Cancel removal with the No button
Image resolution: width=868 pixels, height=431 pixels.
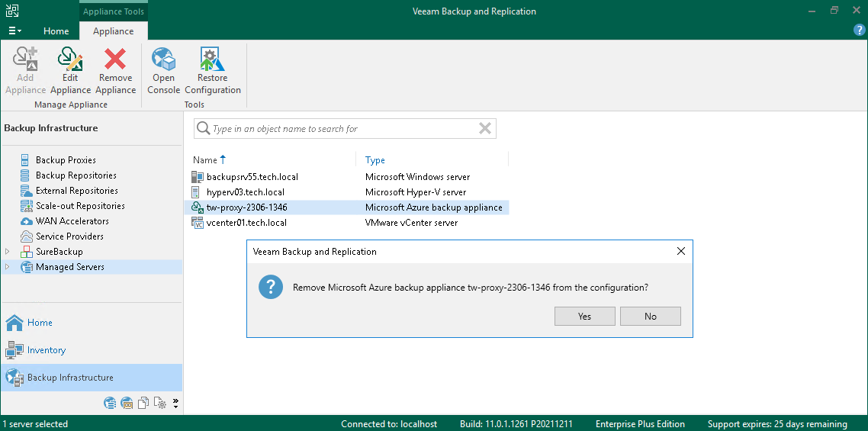[x=651, y=317]
